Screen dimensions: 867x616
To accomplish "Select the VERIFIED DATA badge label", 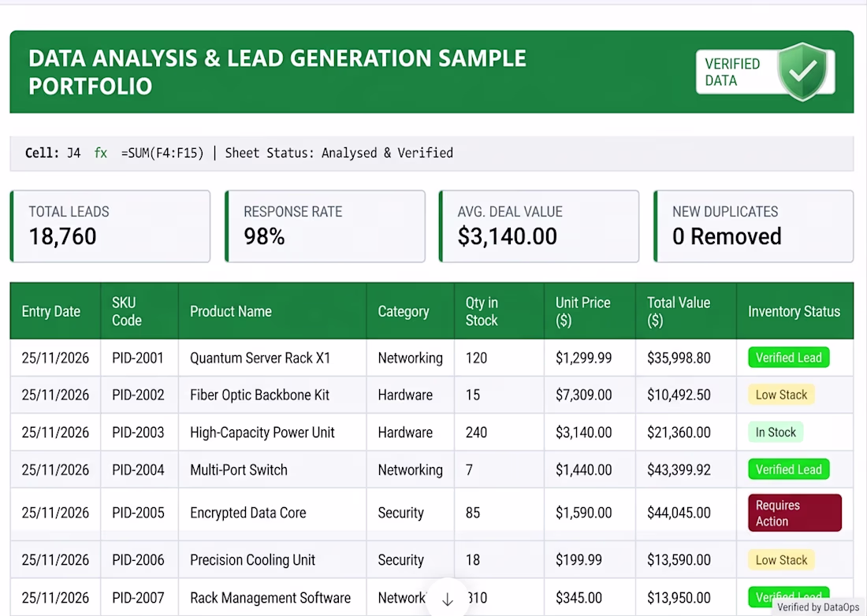I will point(732,72).
